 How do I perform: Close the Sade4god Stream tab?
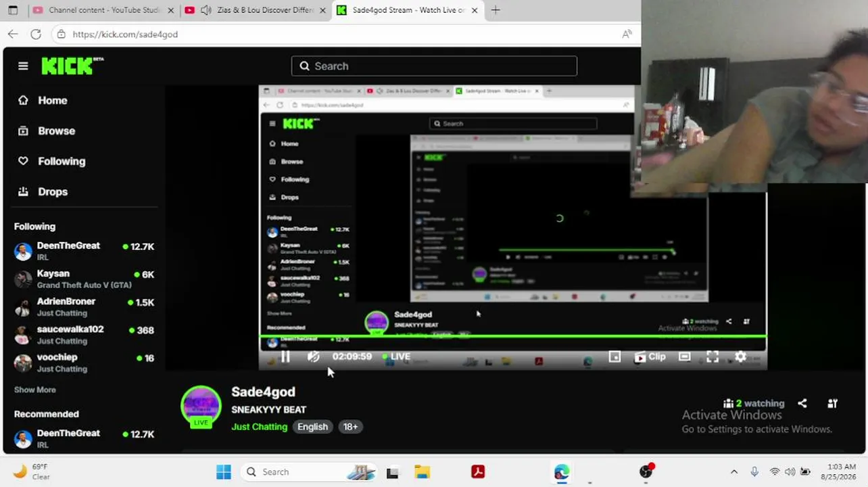(x=475, y=10)
